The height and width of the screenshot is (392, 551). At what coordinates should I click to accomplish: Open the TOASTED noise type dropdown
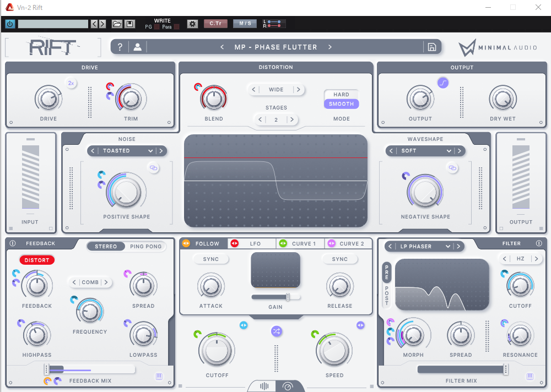coord(128,151)
